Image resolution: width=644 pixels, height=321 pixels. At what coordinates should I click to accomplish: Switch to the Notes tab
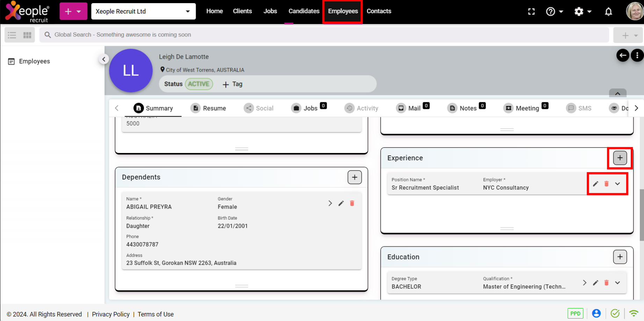coord(466,108)
